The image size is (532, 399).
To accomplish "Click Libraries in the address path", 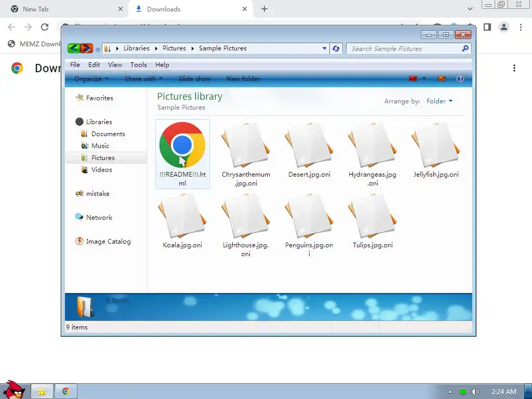I will click(x=137, y=48).
